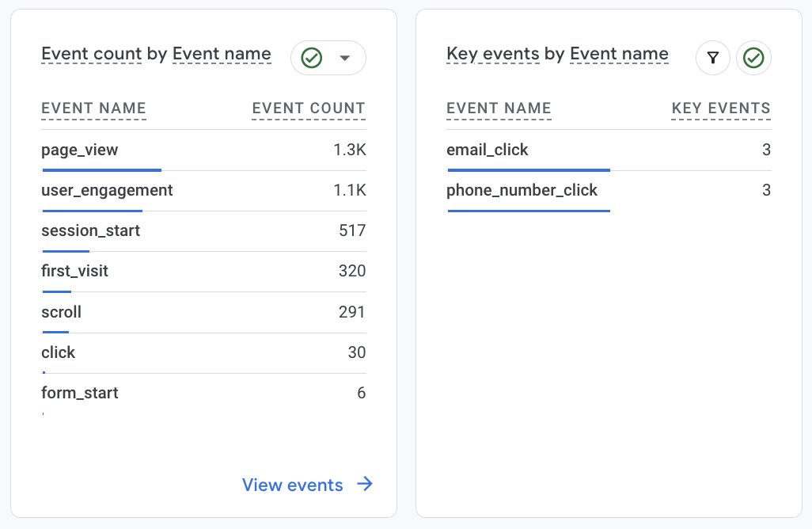Click Key events metric title
Image resolution: width=812 pixels, height=529 pixels.
(493, 54)
